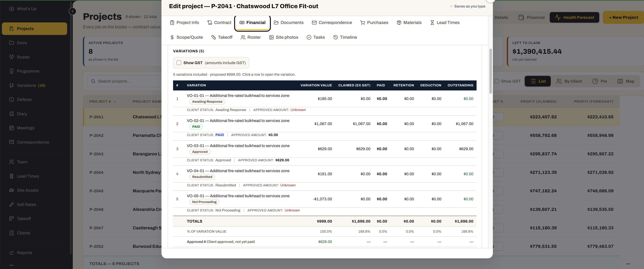Switch to the modal Roster tab
The width and height of the screenshot is (644, 269).
251,37
